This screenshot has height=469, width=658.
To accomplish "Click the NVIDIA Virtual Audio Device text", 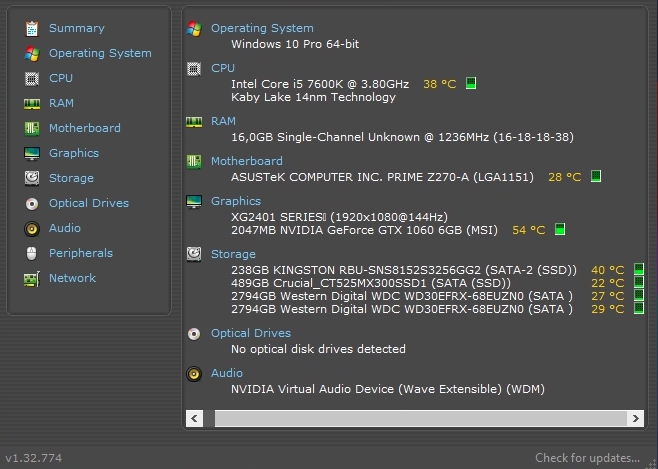I will point(388,389).
